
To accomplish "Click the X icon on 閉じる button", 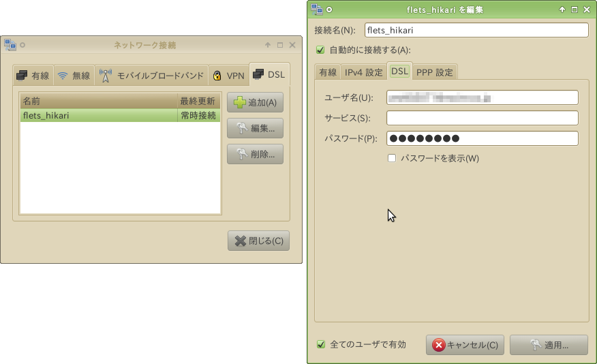I will click(241, 241).
